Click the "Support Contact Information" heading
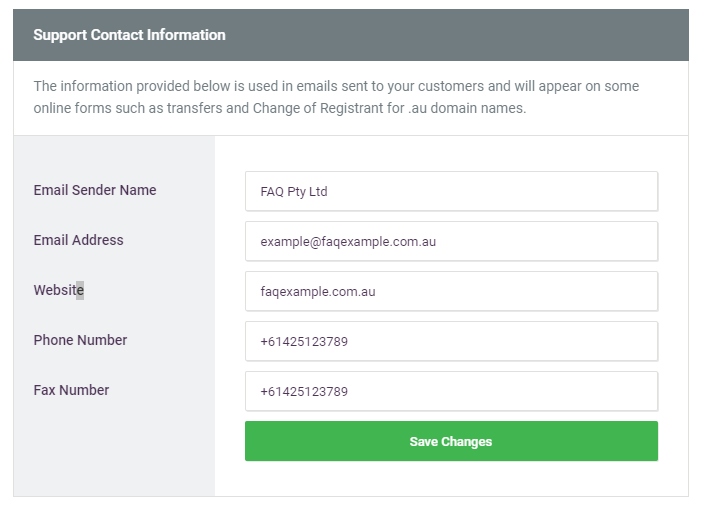 (x=129, y=35)
